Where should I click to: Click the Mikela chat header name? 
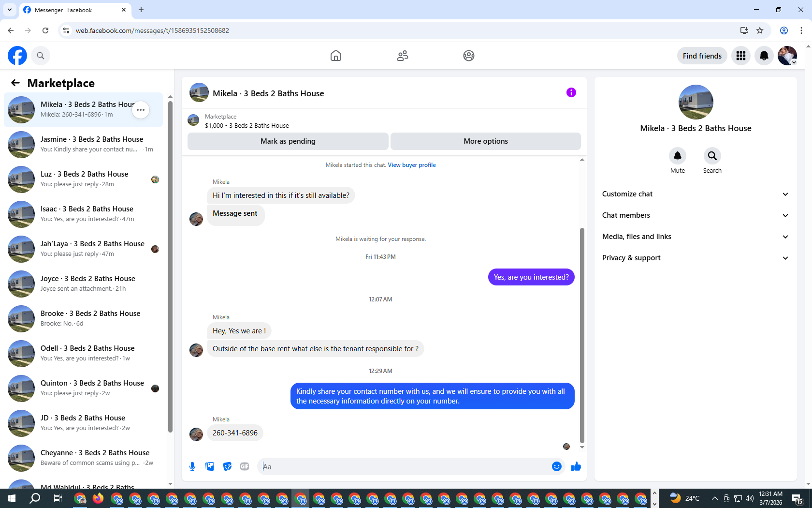pyautogui.click(x=268, y=93)
